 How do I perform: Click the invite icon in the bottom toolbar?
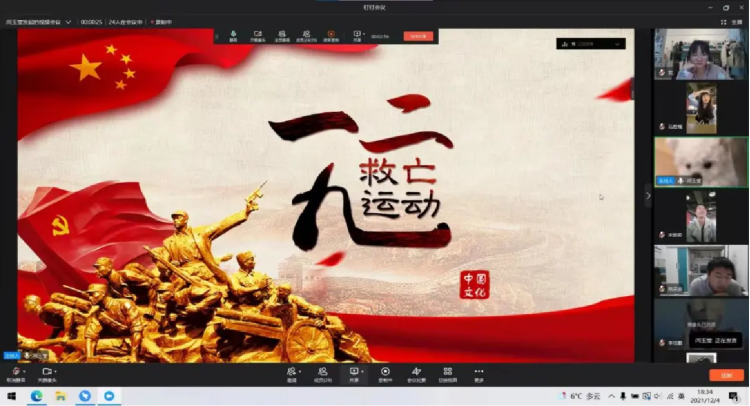pos(291,371)
